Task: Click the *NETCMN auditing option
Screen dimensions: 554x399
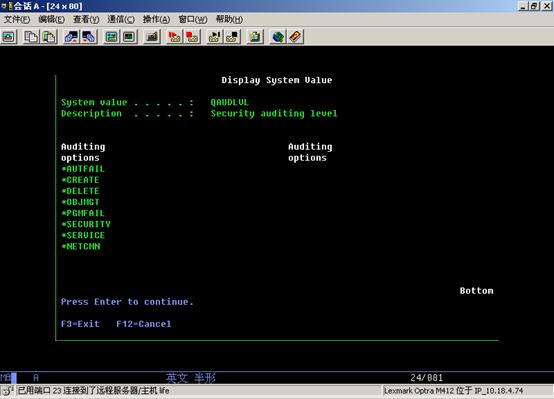Action: point(81,246)
